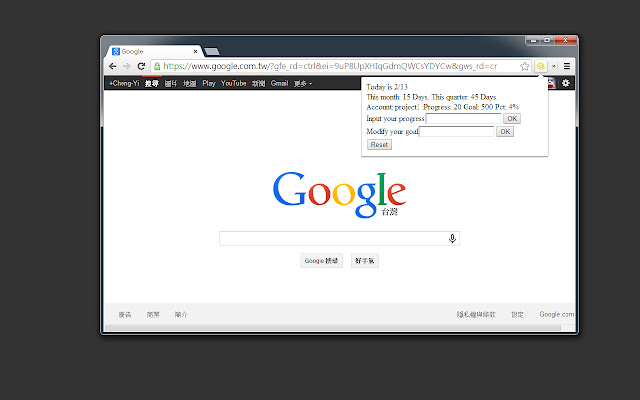The image size is (640, 400).
Task: Click the small extension button beside the tracker icon
Action: pyautogui.click(x=553, y=66)
